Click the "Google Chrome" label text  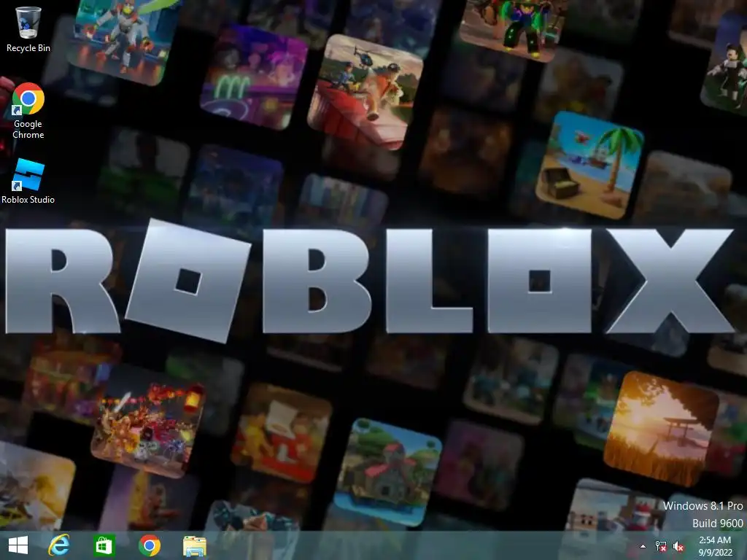28,129
